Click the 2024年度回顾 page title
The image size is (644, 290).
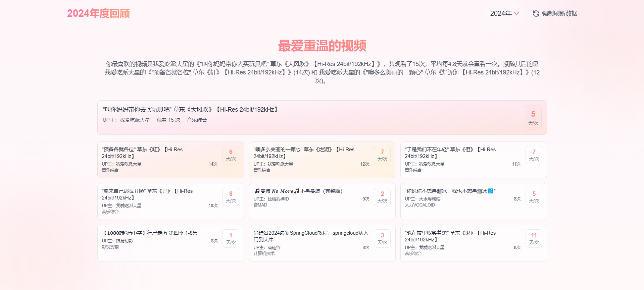click(98, 13)
